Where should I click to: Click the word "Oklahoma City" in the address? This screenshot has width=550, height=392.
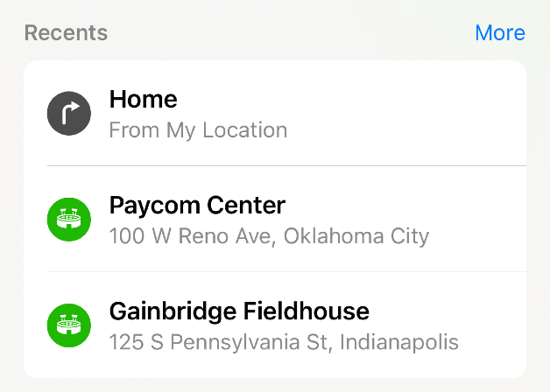point(356,236)
